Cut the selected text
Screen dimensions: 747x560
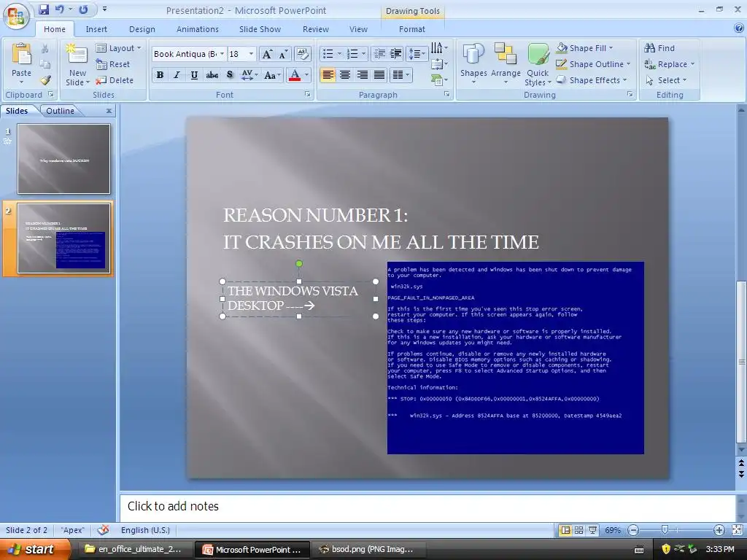pyautogui.click(x=44, y=49)
